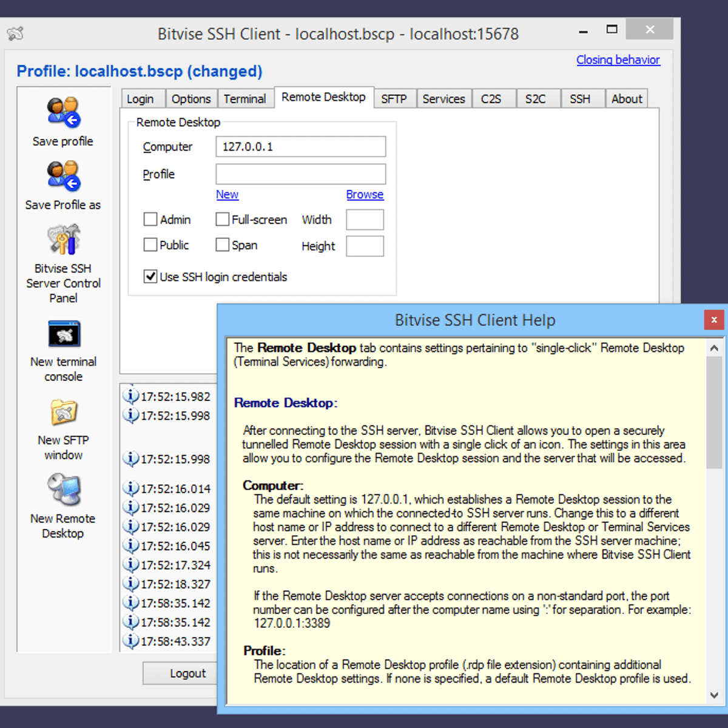Click example text 127.0.0.1:3389 in help

point(292,623)
